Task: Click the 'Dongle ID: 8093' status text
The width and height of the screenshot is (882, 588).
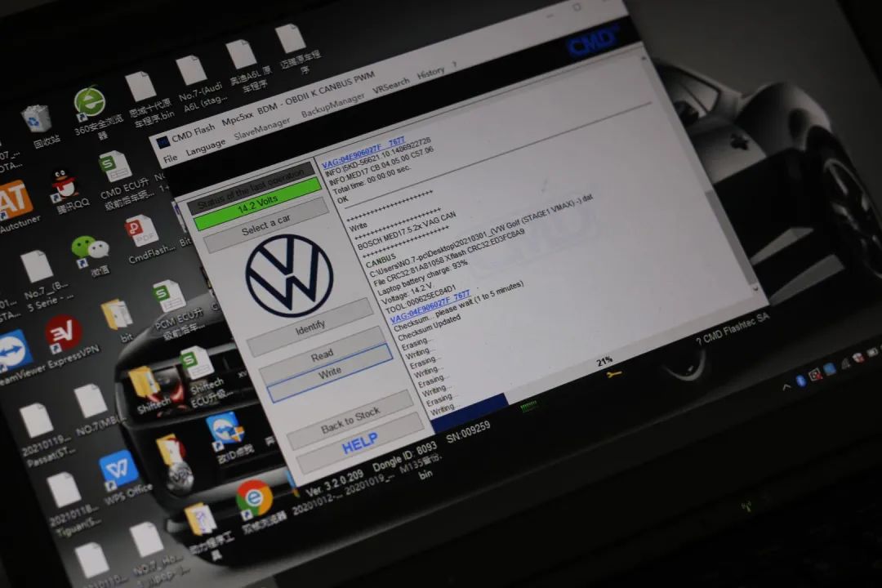Action: point(404,458)
